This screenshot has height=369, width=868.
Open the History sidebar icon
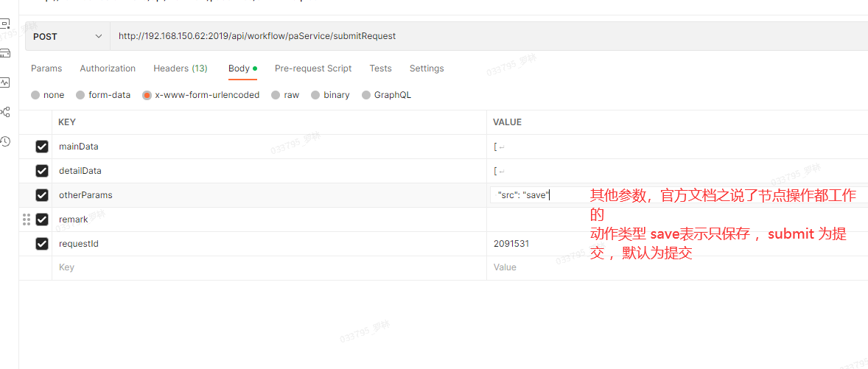5,141
